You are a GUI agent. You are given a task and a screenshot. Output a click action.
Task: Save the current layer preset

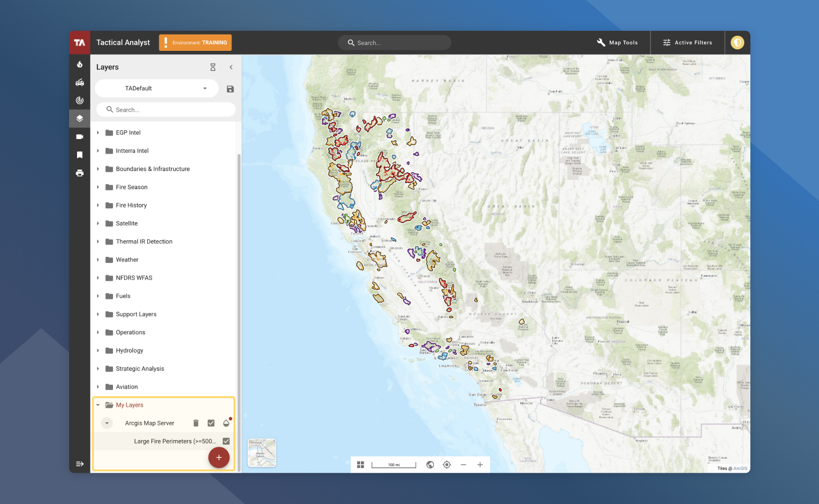tap(230, 88)
